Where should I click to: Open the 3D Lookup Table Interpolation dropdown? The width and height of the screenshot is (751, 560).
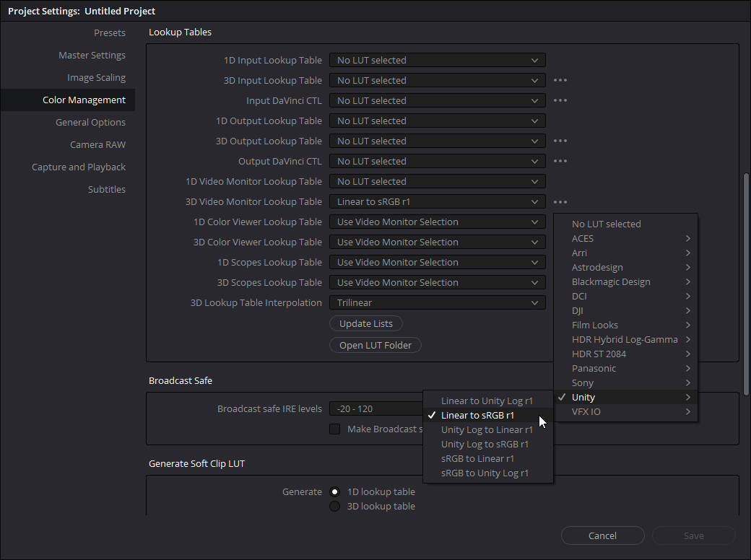point(437,302)
